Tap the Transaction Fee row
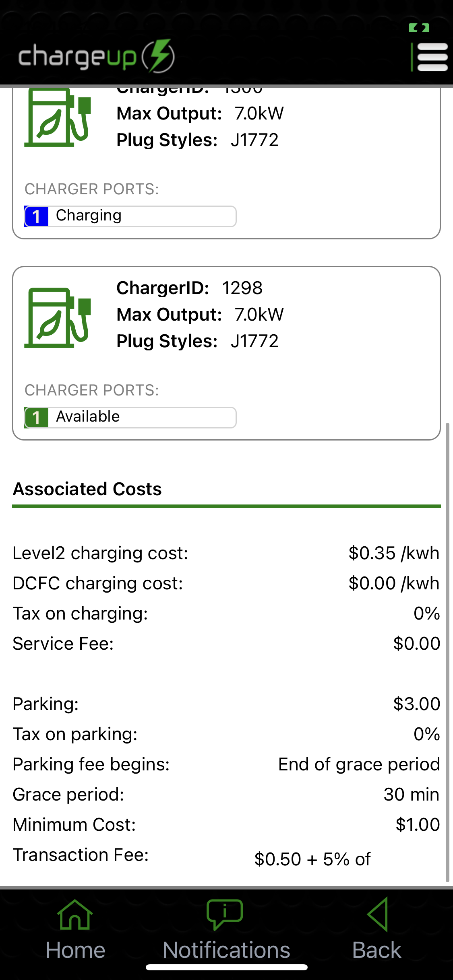 point(225,856)
